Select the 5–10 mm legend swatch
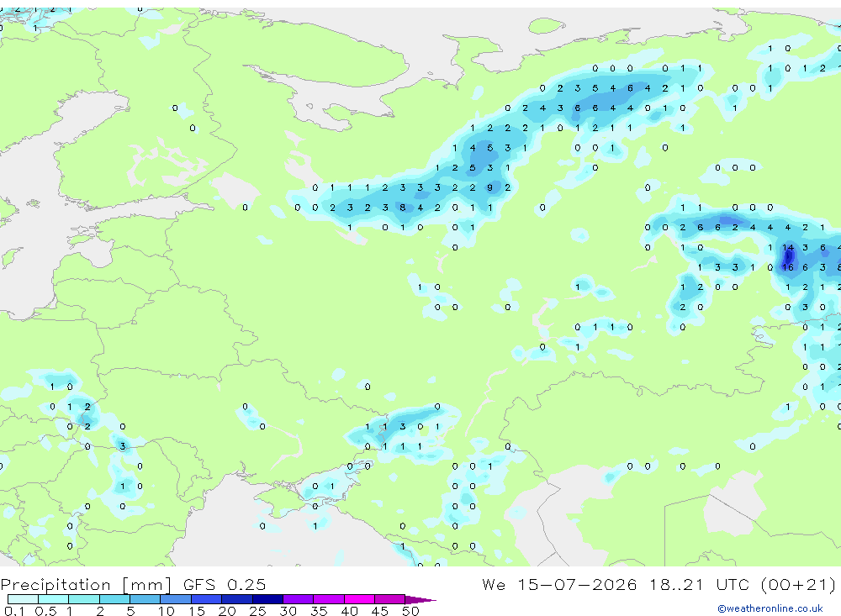The image size is (841, 616). pos(145,599)
